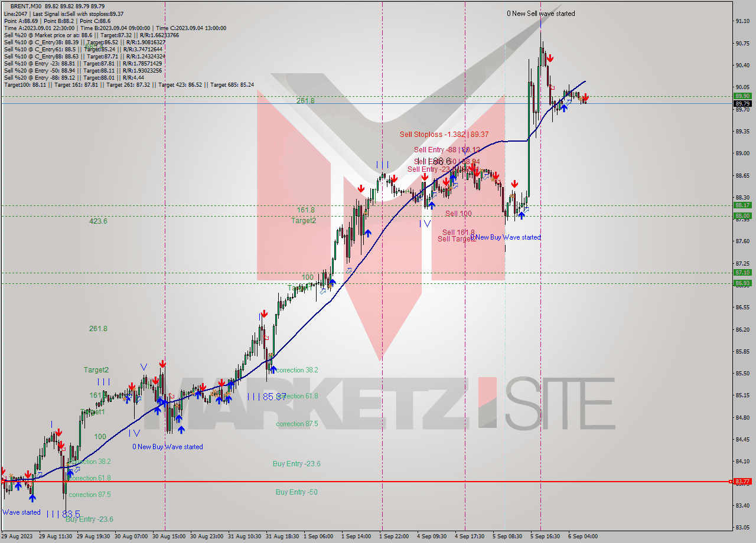Click the 86.20 price axis value
The height and width of the screenshot is (543, 756).
(743, 330)
